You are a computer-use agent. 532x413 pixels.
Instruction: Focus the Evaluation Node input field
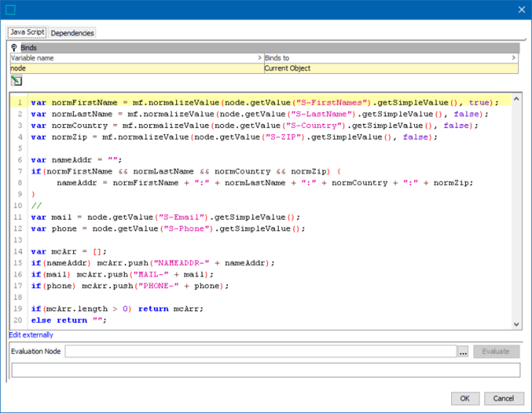(260, 352)
